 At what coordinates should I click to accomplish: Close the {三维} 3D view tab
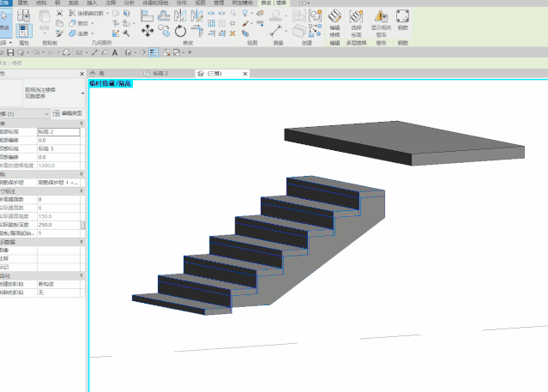[245, 74]
